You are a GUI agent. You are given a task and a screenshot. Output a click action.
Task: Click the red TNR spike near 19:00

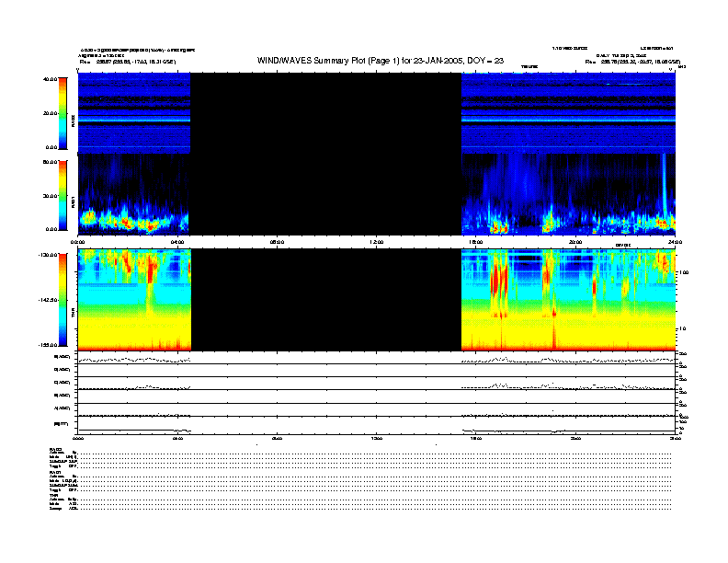click(x=554, y=327)
